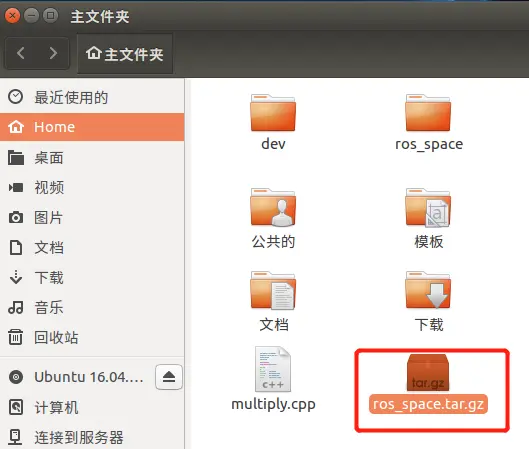Go back with the left arrow

tap(21, 53)
